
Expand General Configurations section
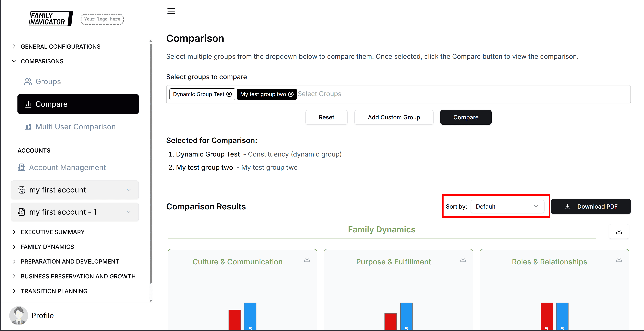pos(60,47)
